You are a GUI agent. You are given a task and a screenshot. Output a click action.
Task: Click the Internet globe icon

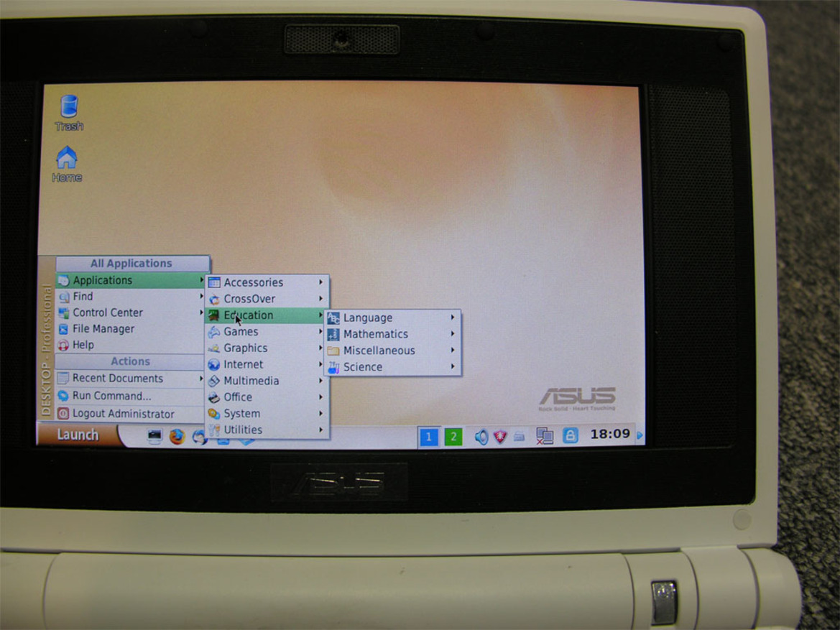click(214, 365)
